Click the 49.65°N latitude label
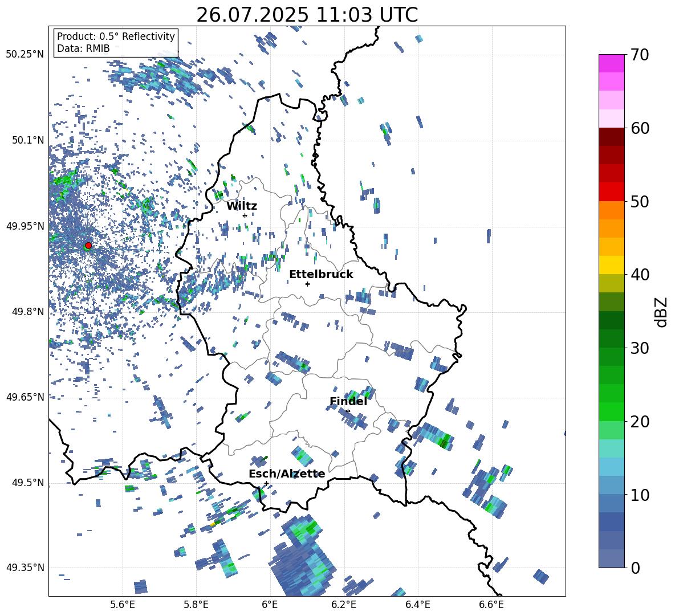 [25, 397]
